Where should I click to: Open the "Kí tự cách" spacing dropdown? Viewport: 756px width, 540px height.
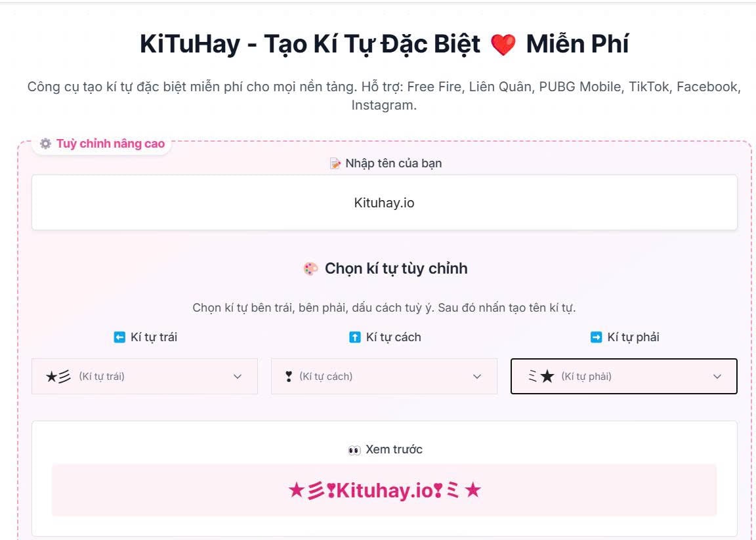(384, 376)
